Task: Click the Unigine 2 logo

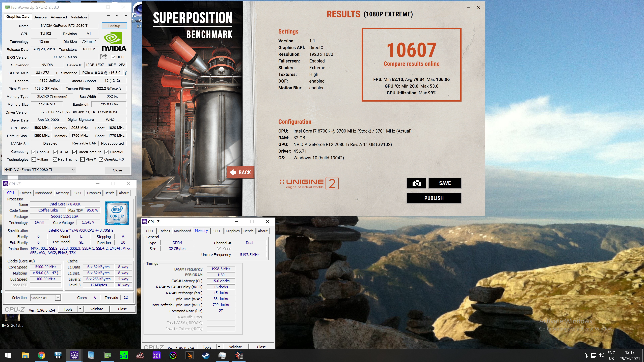Action: (309, 184)
